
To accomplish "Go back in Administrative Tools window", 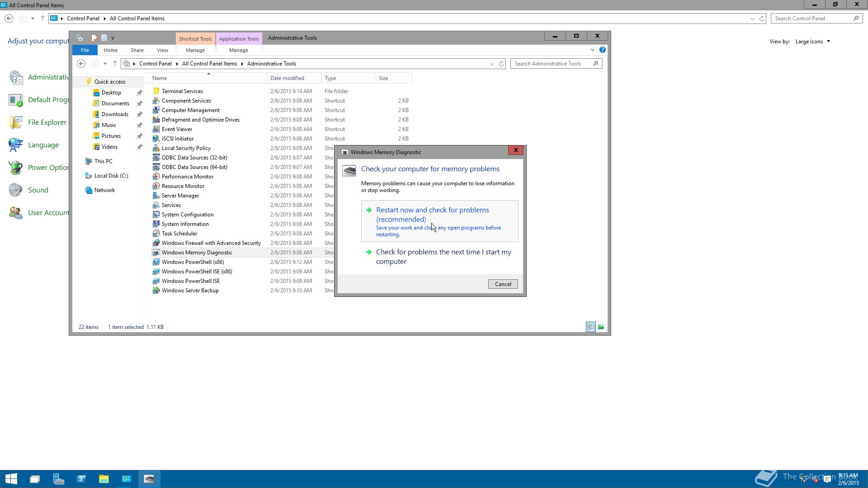I will click(x=81, y=64).
